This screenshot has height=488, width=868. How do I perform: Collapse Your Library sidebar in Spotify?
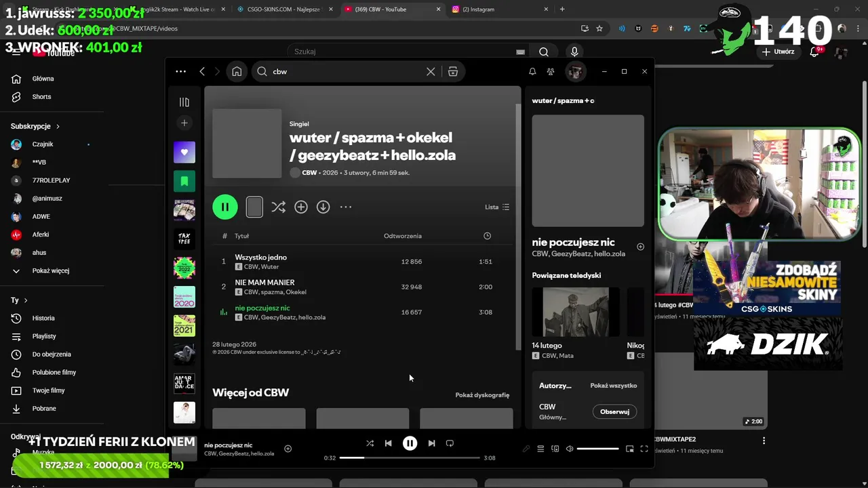(x=184, y=102)
